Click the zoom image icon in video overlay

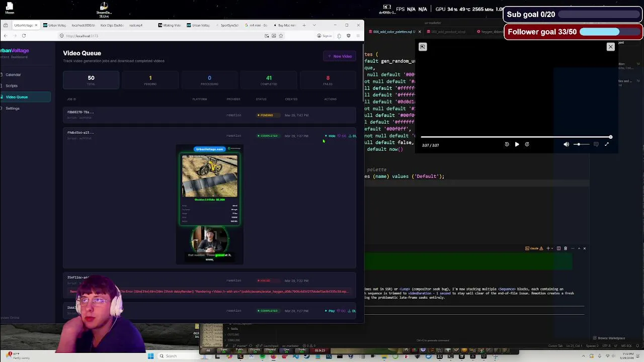(x=423, y=47)
